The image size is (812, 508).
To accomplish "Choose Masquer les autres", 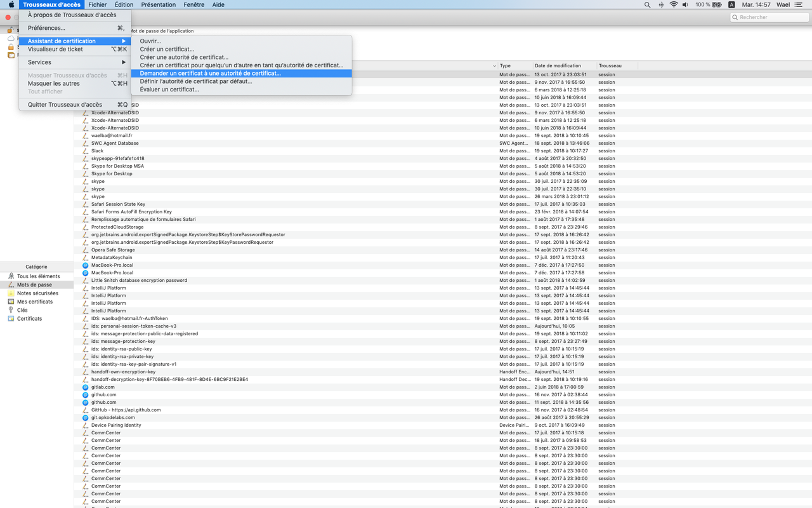I will click(x=75, y=83).
